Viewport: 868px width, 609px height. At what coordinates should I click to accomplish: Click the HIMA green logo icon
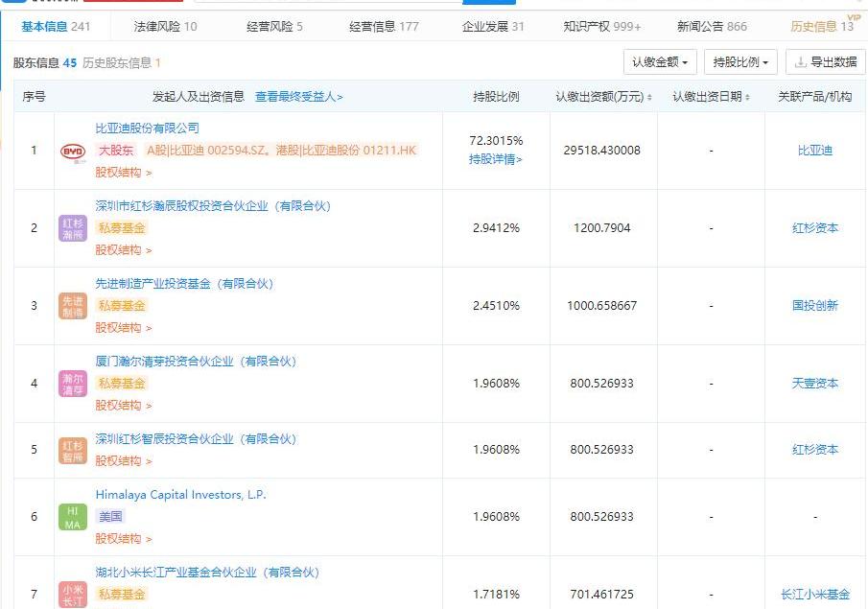click(x=73, y=517)
